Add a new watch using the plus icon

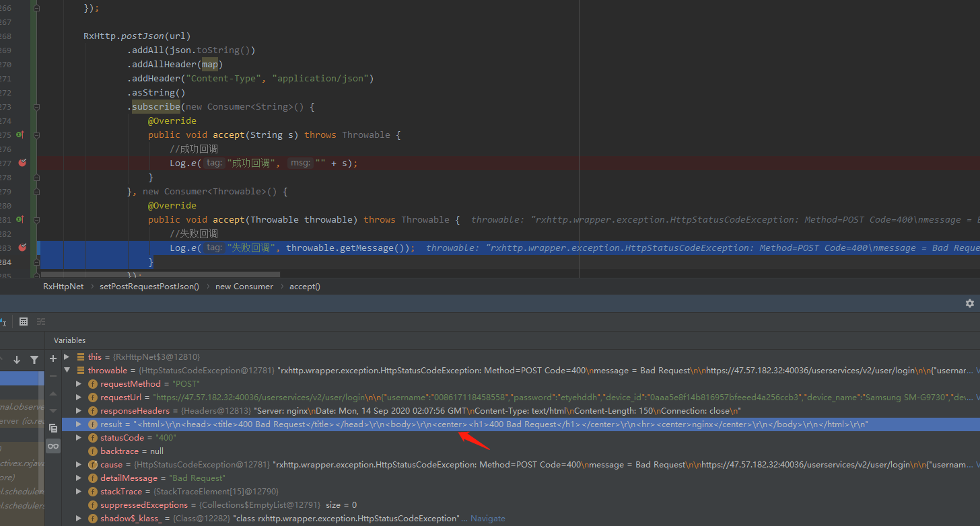pyautogui.click(x=53, y=357)
